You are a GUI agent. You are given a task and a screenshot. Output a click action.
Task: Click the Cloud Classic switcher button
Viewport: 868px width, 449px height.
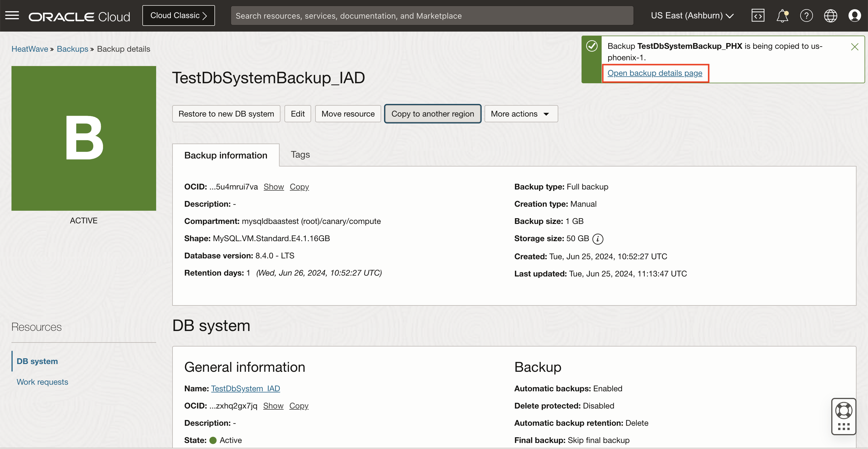178,16
